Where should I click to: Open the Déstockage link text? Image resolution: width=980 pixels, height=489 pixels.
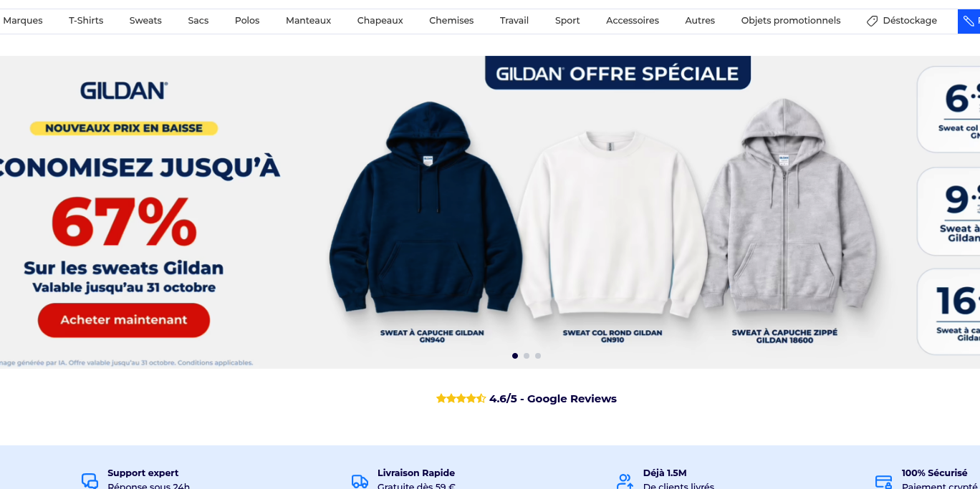(x=910, y=21)
